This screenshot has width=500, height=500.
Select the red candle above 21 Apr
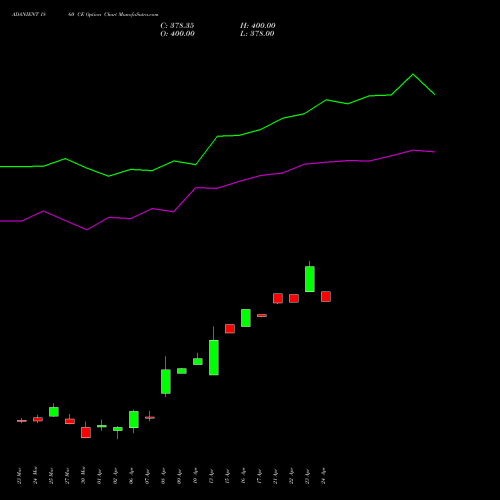coord(278,298)
